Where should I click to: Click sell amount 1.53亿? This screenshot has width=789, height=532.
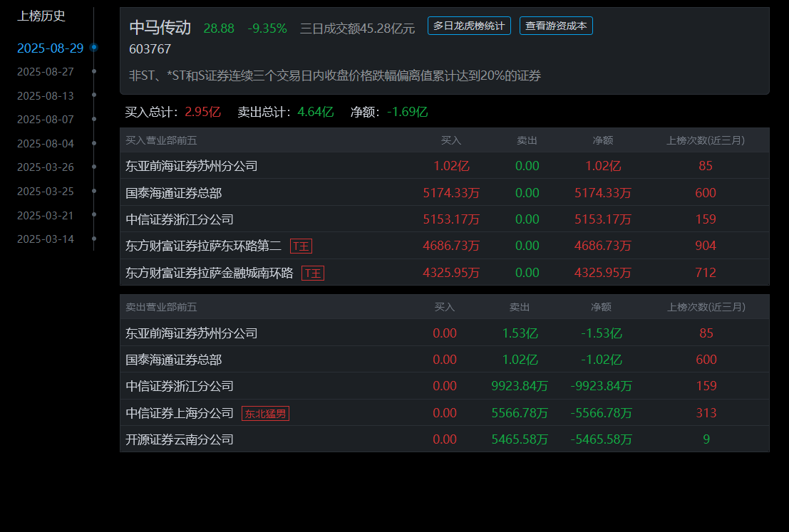coord(520,333)
